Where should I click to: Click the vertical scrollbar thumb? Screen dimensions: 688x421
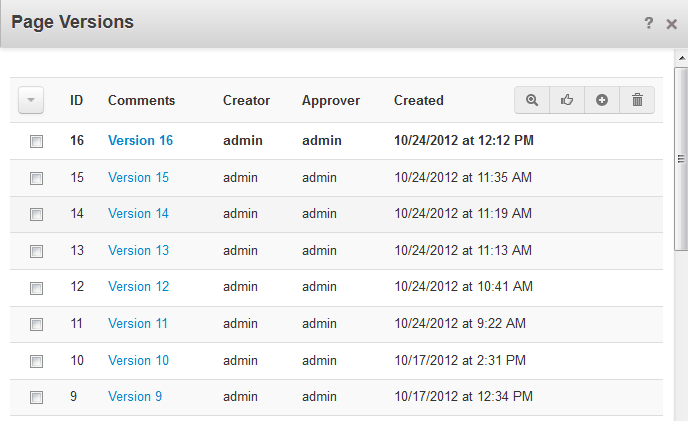(x=681, y=160)
